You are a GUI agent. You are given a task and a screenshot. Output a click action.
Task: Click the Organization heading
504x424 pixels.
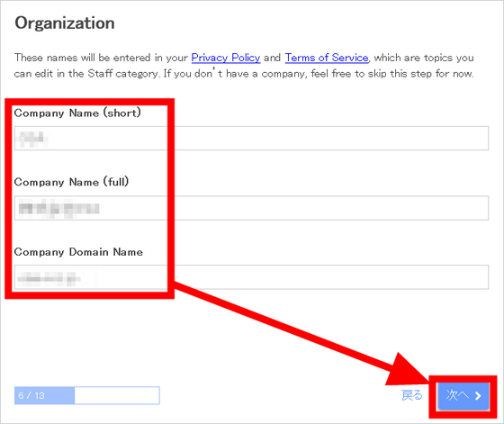pos(65,23)
